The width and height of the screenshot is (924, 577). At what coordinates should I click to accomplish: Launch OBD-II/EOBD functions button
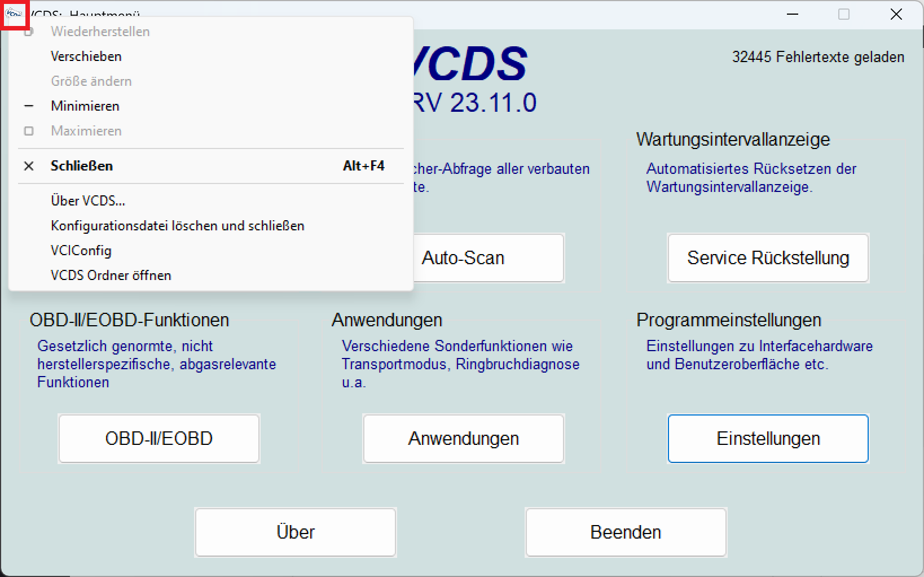159,439
